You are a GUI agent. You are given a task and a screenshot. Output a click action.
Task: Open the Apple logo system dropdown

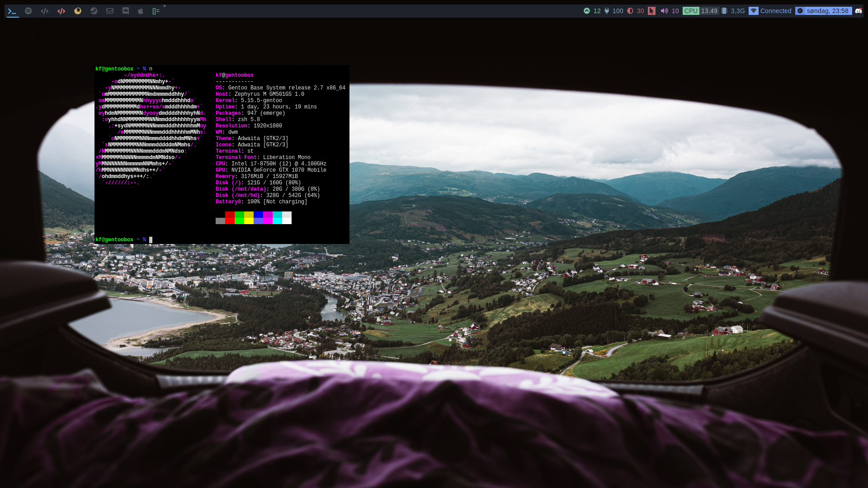click(141, 11)
